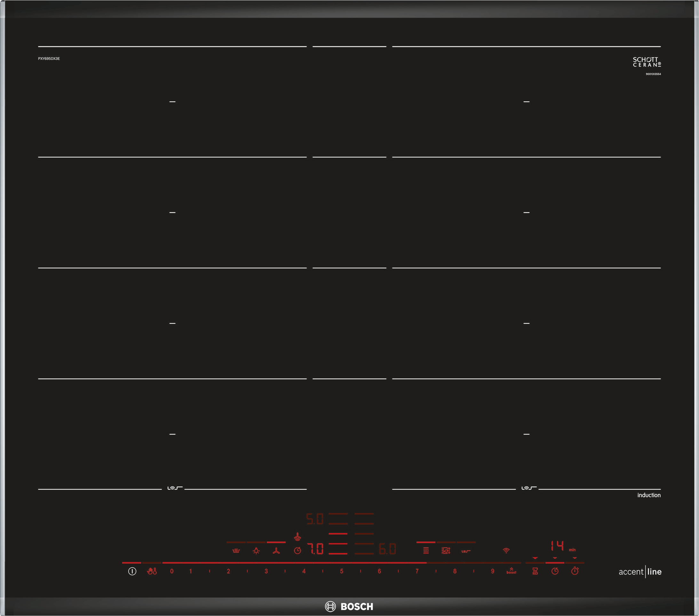Tap the hourglass kitchen timer icon

(x=535, y=571)
